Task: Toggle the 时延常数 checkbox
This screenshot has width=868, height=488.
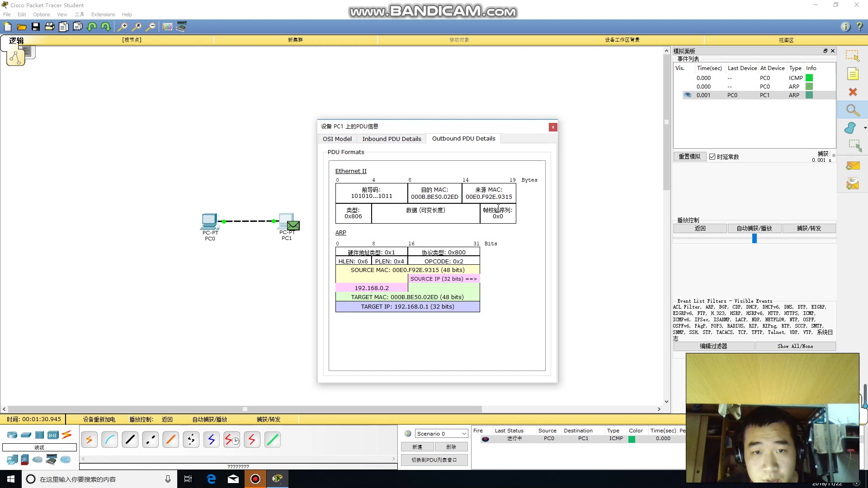Action: point(712,157)
